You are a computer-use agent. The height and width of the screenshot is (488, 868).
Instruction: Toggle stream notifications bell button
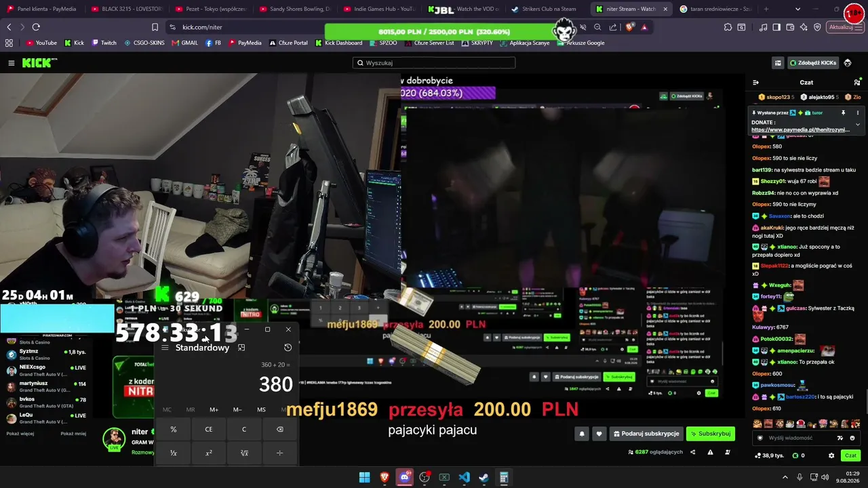(x=581, y=434)
